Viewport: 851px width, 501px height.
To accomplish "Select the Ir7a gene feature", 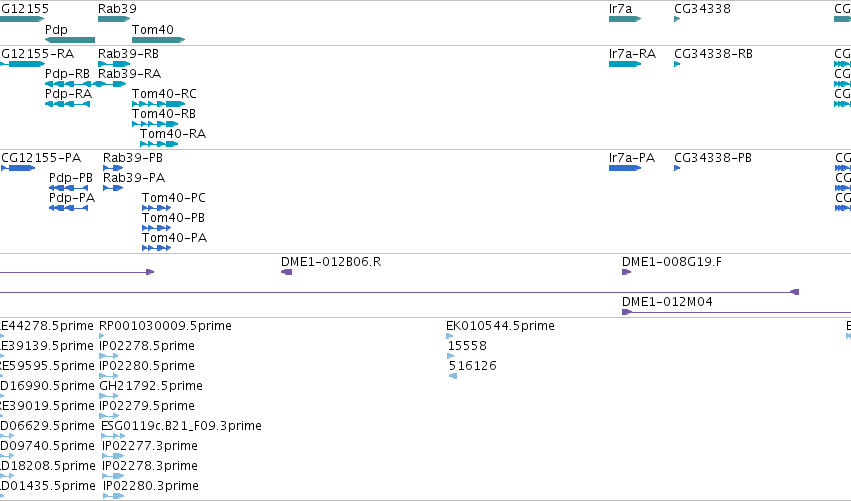I will tap(625, 19).
